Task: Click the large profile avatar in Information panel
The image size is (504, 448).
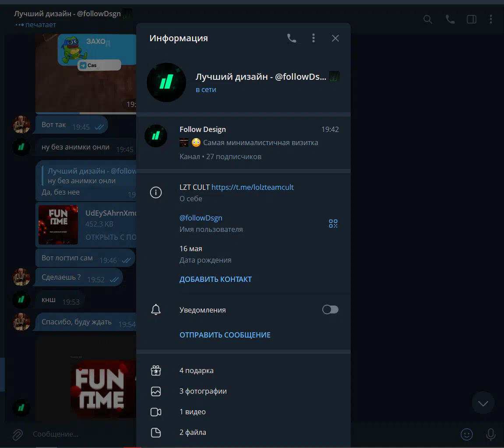Action: 166,82
